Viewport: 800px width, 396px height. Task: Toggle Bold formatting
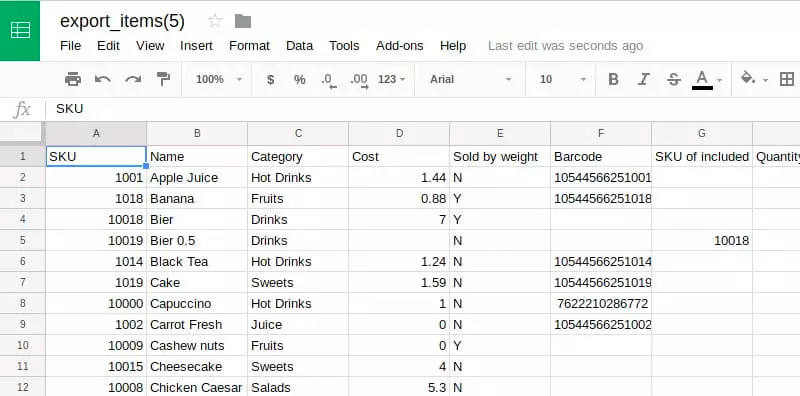tap(613, 79)
